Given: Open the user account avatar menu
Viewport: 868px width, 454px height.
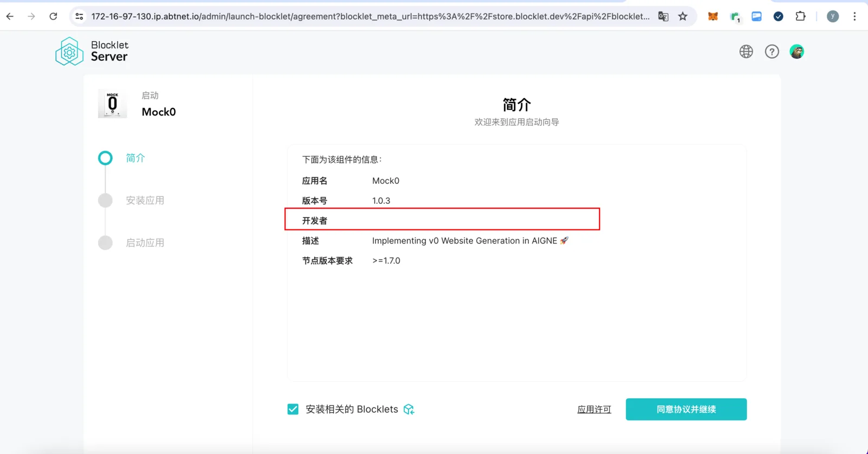Looking at the screenshot, I should click(797, 52).
